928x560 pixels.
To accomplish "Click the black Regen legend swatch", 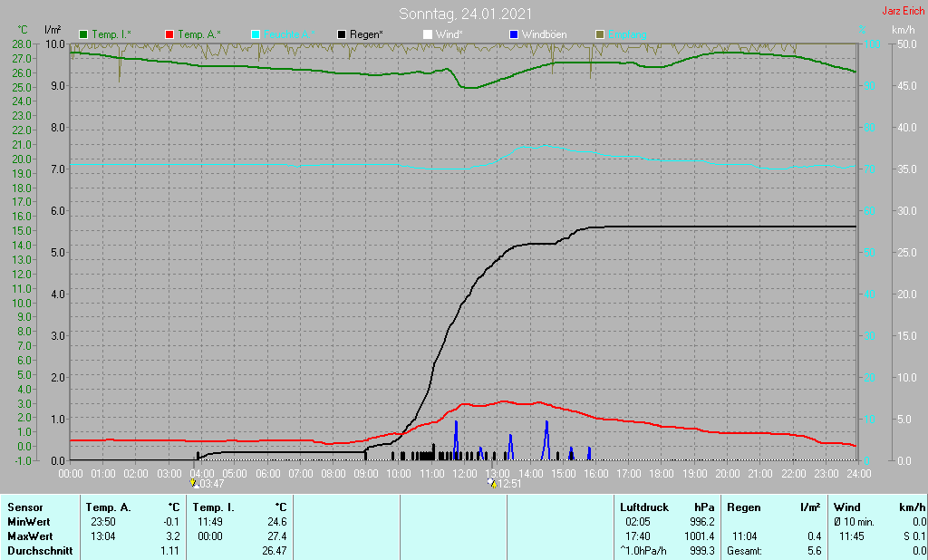I will pos(342,35).
